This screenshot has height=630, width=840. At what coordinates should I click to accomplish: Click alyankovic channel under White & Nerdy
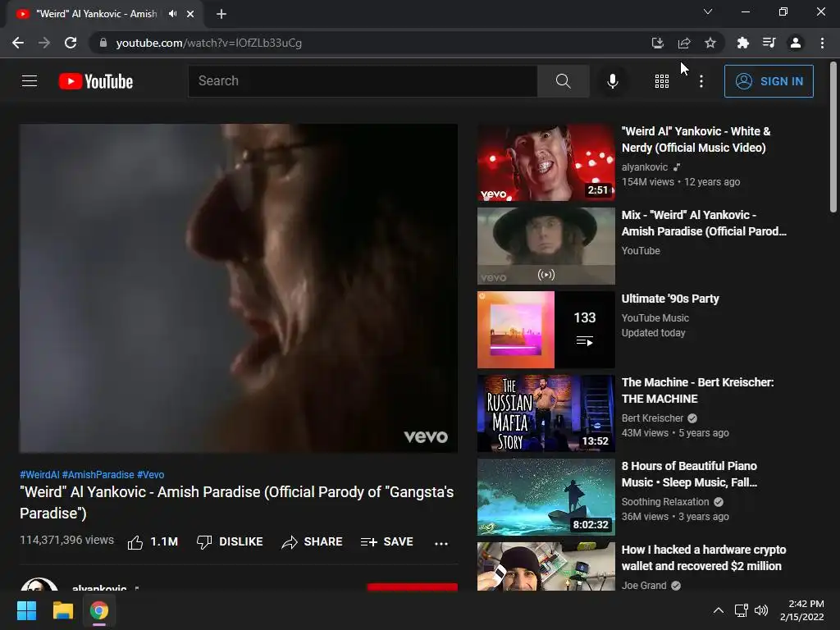(x=645, y=167)
